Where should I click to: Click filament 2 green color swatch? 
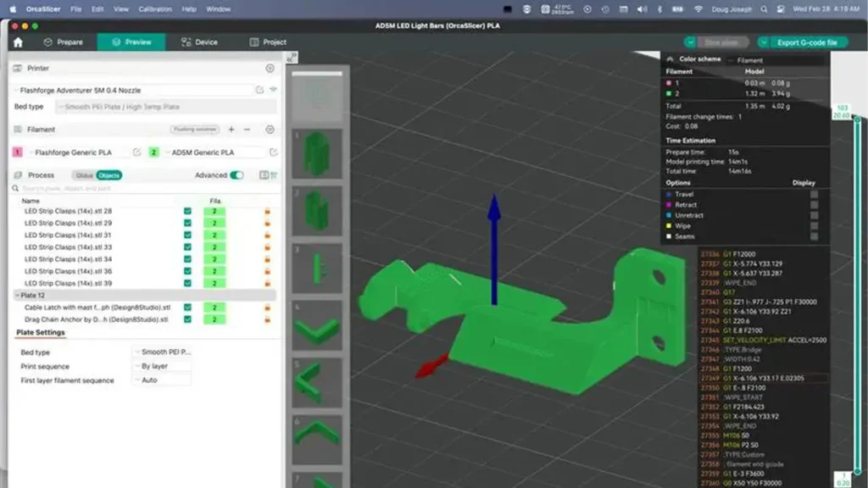(154, 152)
